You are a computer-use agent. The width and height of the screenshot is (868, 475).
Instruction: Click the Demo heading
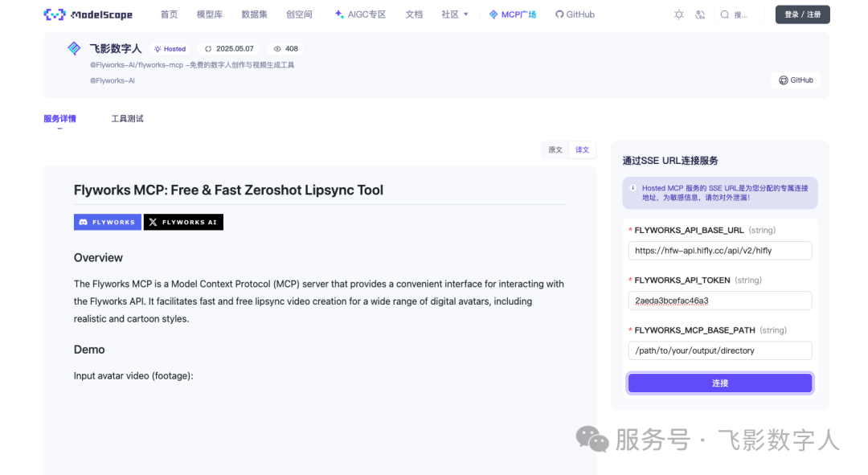89,350
